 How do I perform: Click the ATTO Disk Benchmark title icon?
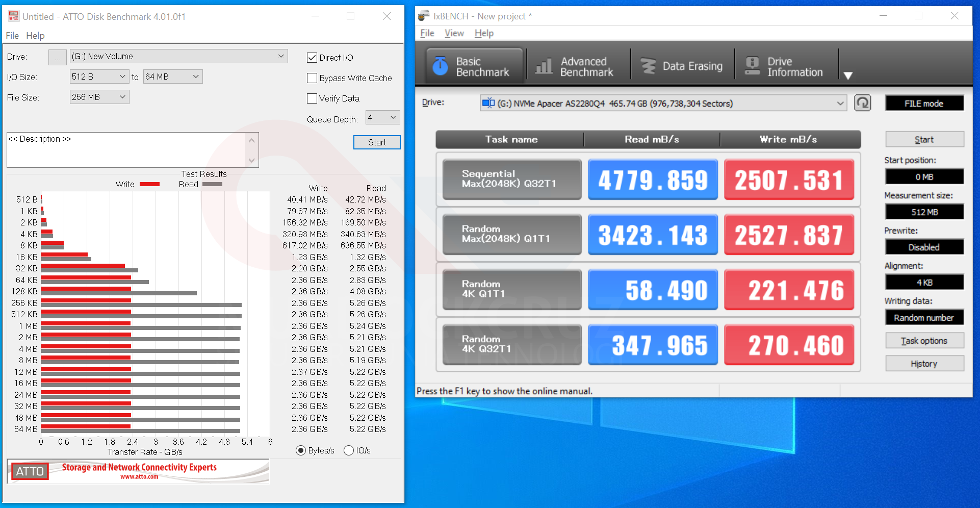pyautogui.click(x=13, y=16)
